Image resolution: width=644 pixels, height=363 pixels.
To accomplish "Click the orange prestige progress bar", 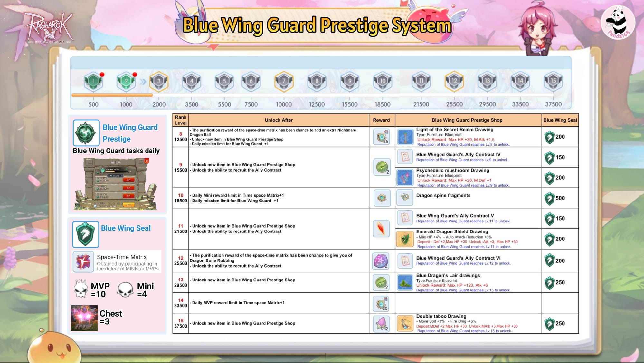I will click(112, 95).
